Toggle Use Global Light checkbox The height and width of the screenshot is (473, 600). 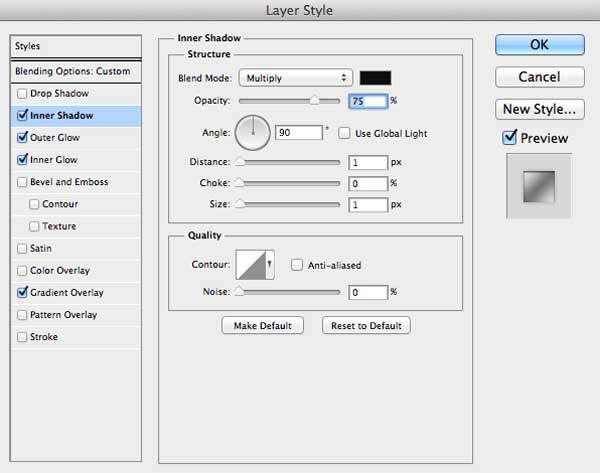point(344,133)
